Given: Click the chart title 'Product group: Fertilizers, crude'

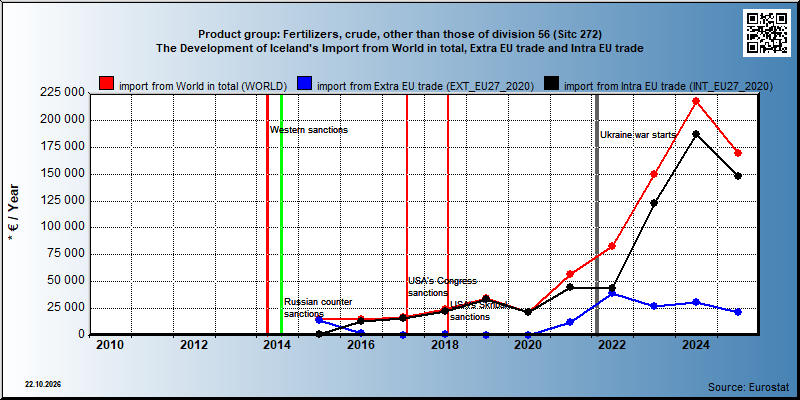Looking at the screenshot, I should click(x=400, y=35).
